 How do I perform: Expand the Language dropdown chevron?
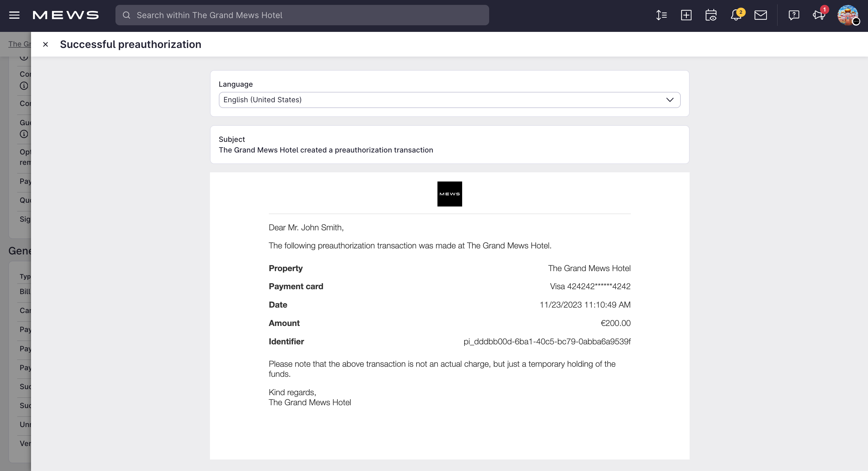[x=670, y=100]
